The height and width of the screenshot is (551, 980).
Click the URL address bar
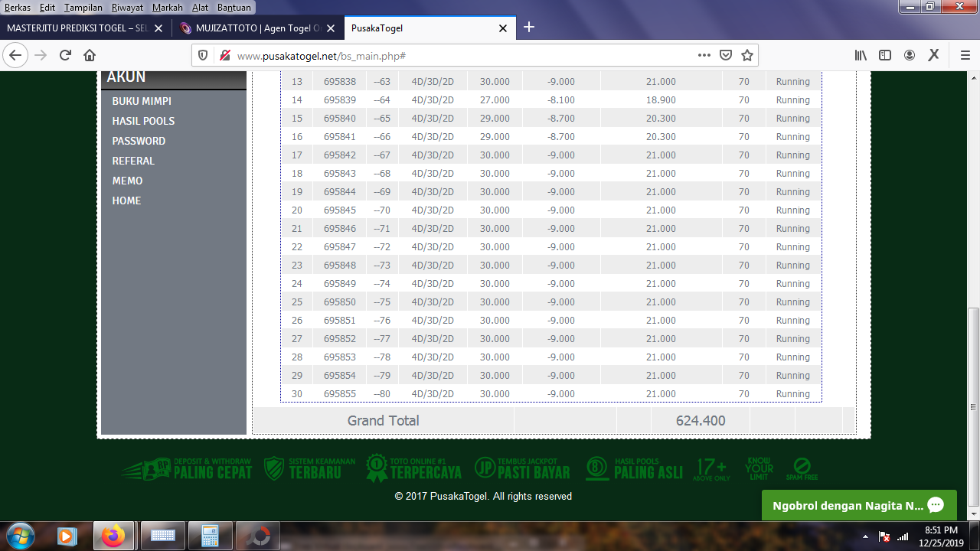[x=459, y=56]
